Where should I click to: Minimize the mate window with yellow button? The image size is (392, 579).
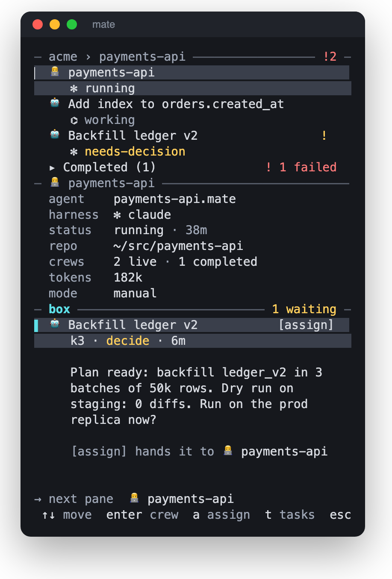tap(55, 24)
